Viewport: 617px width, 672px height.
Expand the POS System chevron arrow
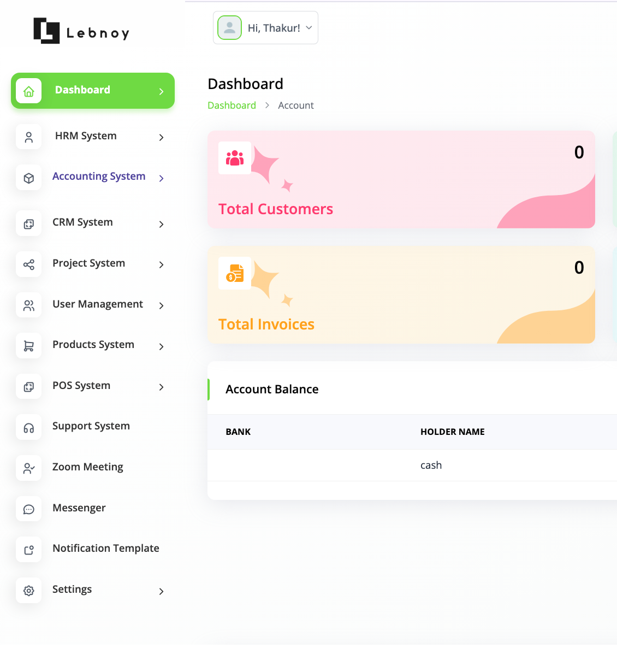pos(161,387)
